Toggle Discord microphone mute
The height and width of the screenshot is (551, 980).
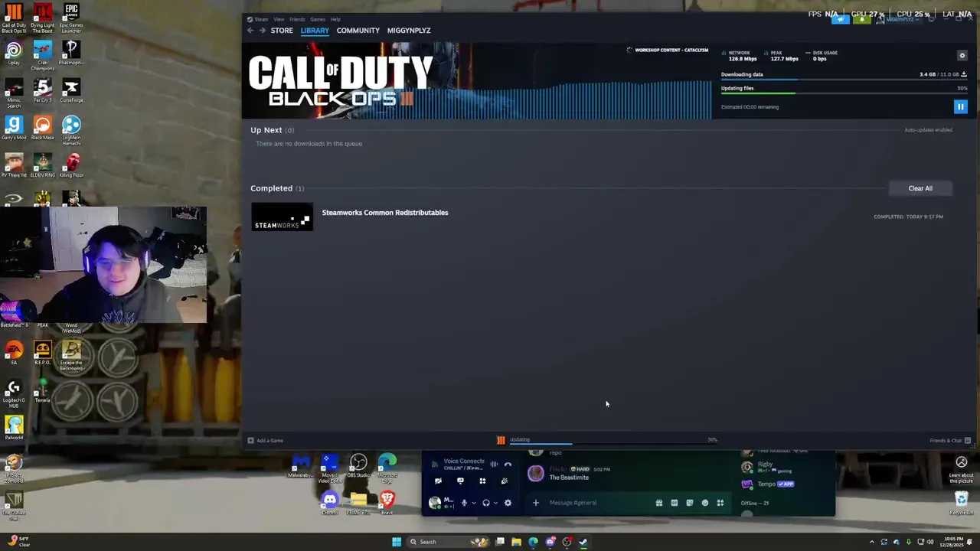[x=464, y=503]
